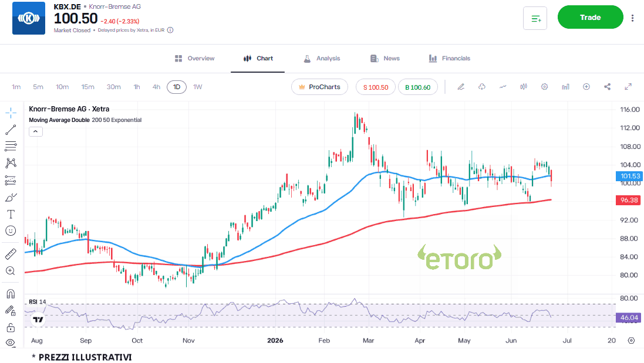
Task: Click the Knorr-Bremse AG · Xetra chart title
Action: click(69, 109)
